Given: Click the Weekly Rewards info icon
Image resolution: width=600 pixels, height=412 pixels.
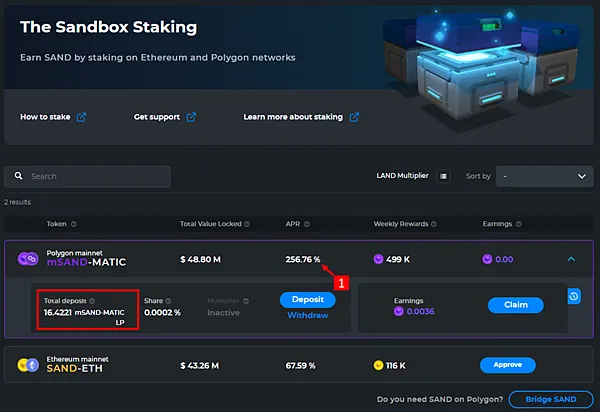Looking at the screenshot, I should click(x=434, y=224).
